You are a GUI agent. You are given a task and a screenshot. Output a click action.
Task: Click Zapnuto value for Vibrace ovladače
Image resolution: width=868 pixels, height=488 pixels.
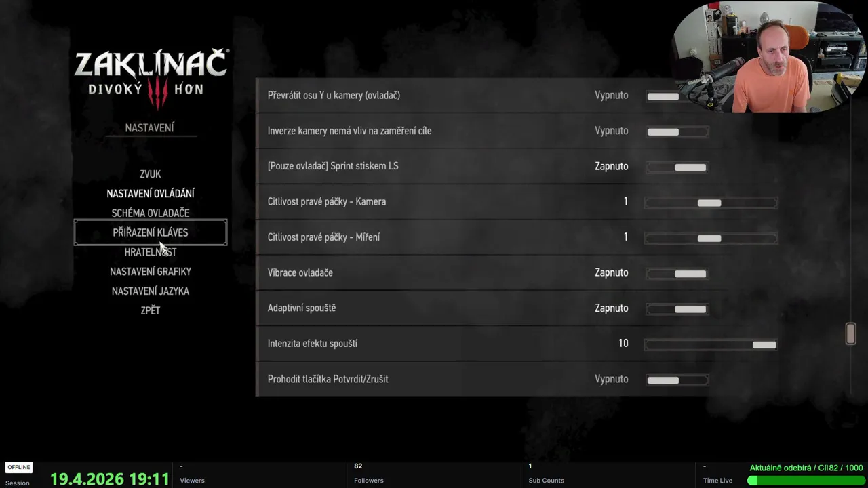(x=611, y=272)
